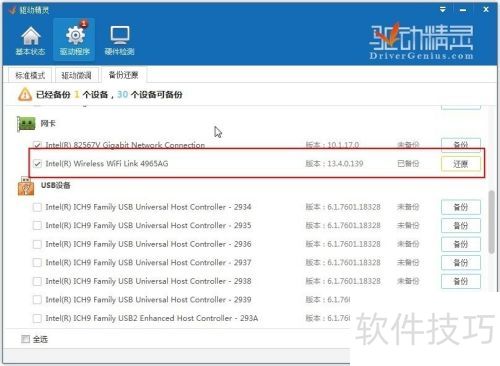Click the 已备份 status of WiFi Link
The image size is (500, 366).
point(408,164)
